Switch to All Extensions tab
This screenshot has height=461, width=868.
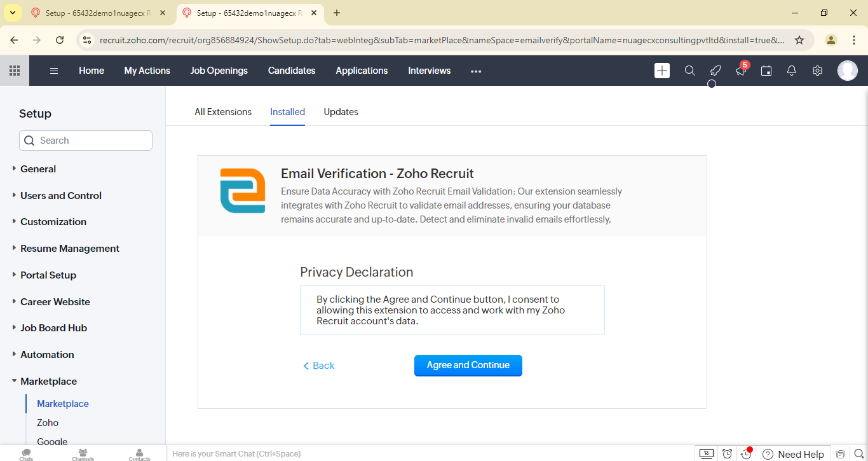pyautogui.click(x=223, y=112)
